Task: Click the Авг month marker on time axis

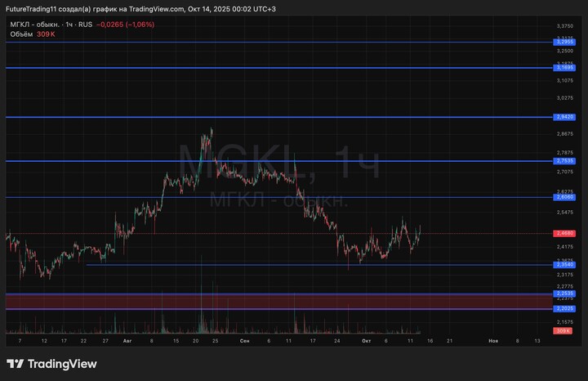Action: (x=126, y=339)
